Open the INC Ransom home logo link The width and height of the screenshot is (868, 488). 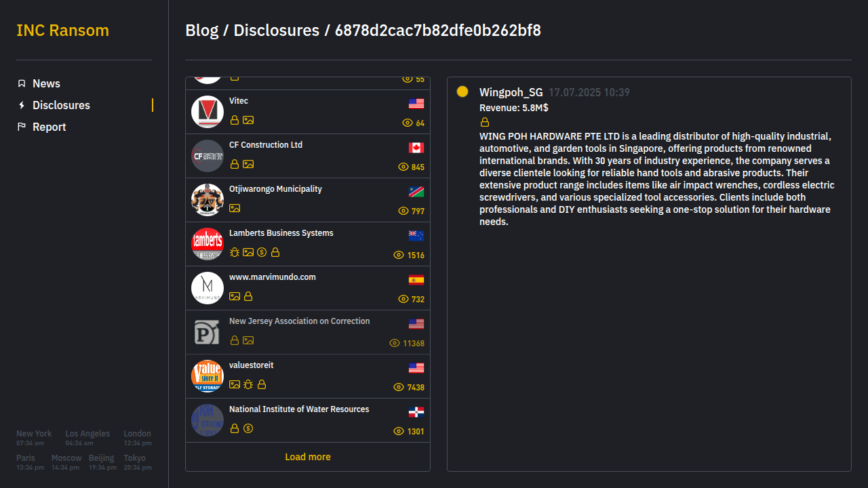tap(62, 30)
